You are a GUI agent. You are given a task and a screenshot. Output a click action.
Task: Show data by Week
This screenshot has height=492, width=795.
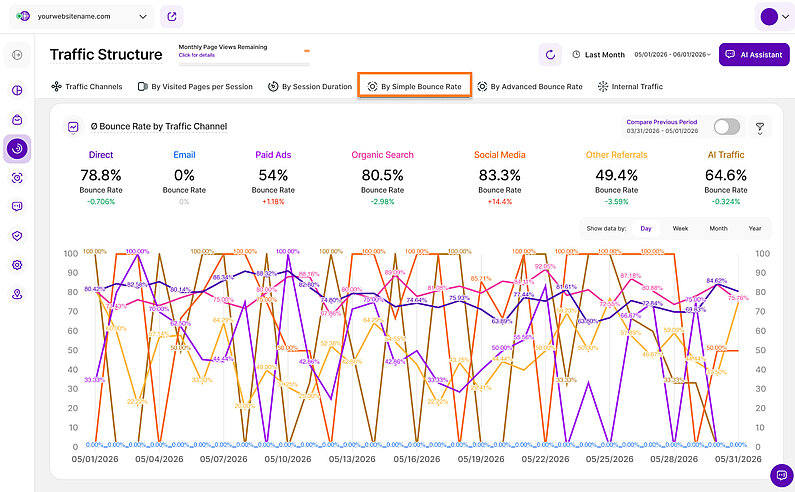(680, 229)
